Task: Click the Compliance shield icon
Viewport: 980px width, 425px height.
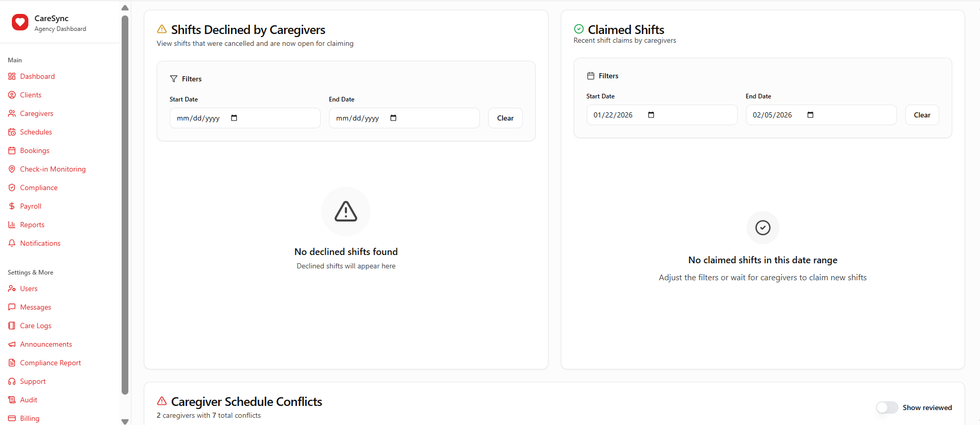Action: click(x=12, y=188)
